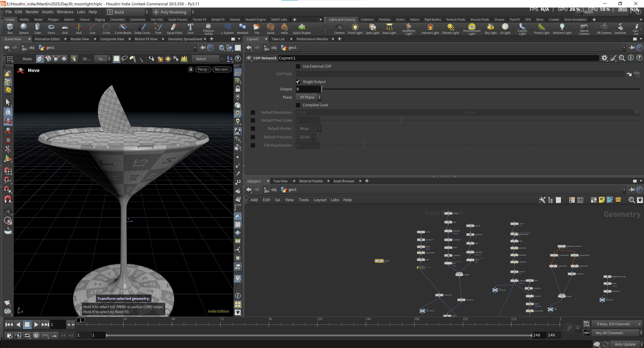The image size is (644, 348).
Task: Click the current frame number field
Action: pos(58,325)
